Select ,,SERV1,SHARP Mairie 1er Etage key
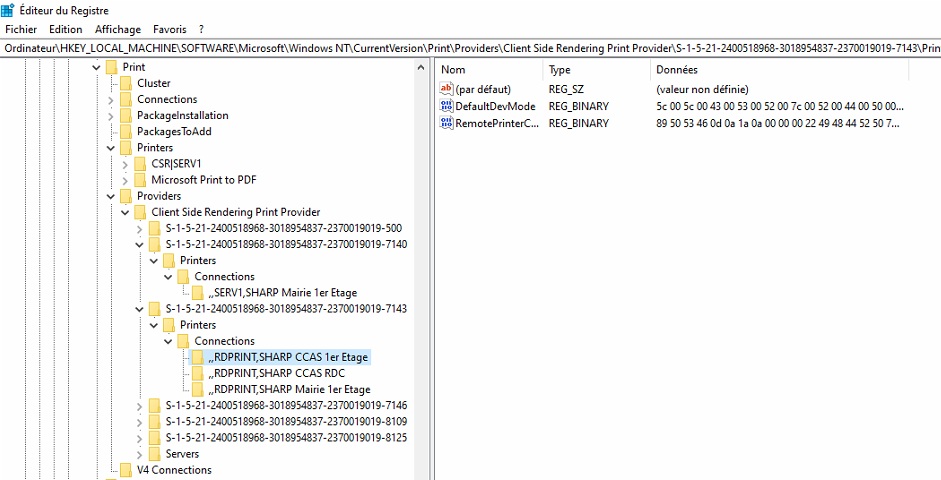Image resolution: width=941 pixels, height=480 pixels. click(284, 293)
